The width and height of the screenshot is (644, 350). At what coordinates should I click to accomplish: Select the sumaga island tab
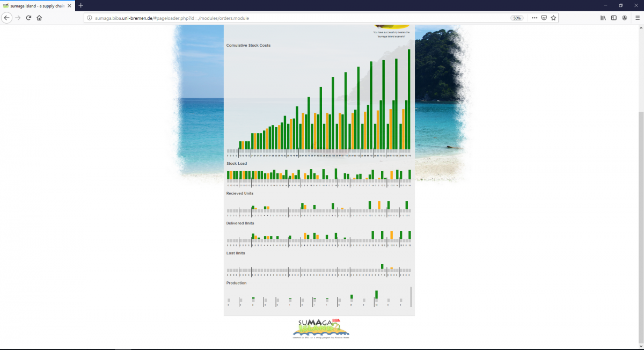[35, 5]
